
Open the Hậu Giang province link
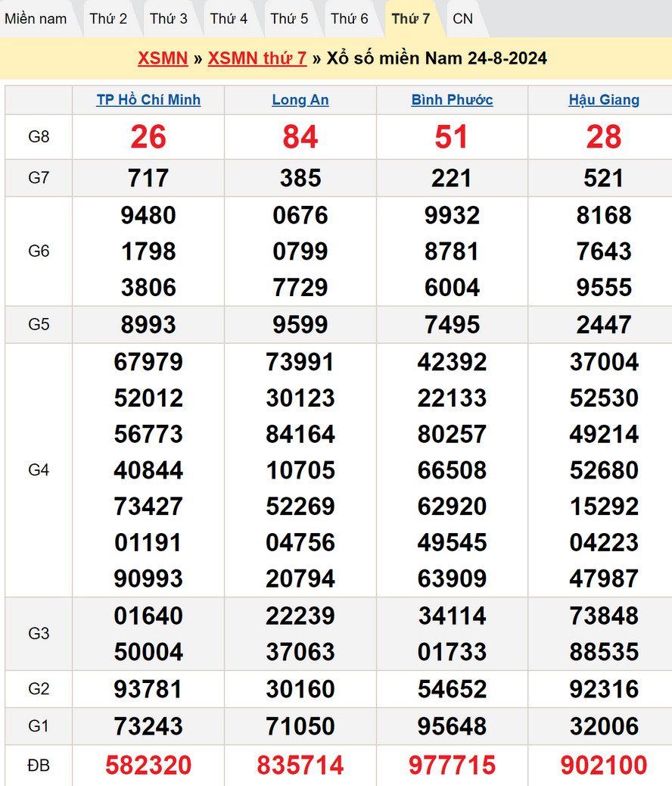pos(604,100)
